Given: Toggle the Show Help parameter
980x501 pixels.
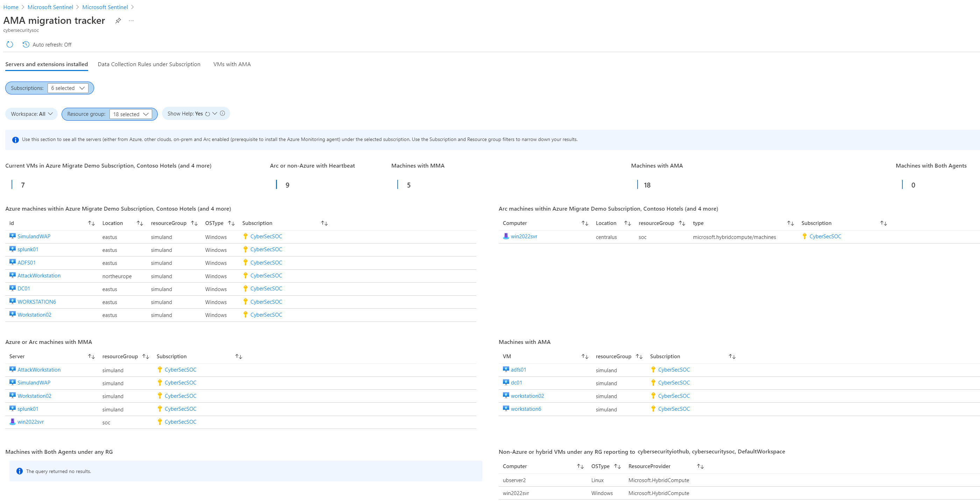Looking at the screenshot, I should pyautogui.click(x=214, y=113).
